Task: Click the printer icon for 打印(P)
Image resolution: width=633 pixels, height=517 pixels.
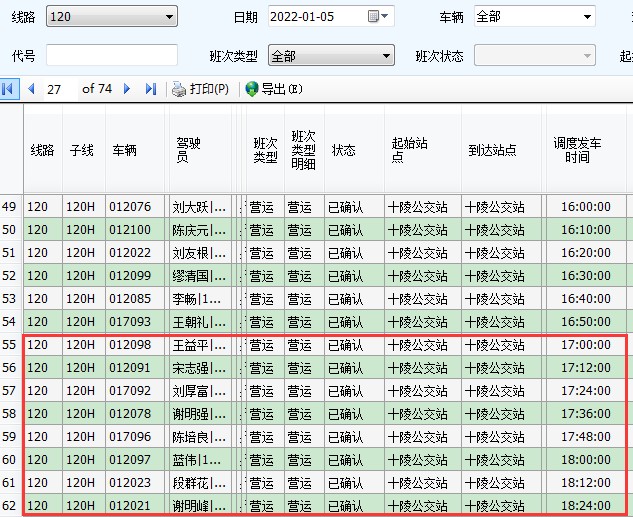Action: coord(179,89)
